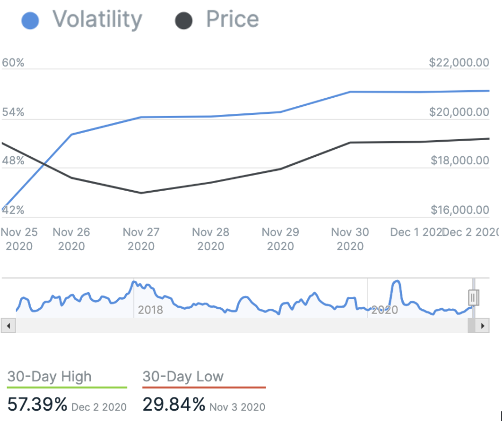The width and height of the screenshot is (504, 421).
Task: Click the right scroll arrow of navigator
Action: 483,325
